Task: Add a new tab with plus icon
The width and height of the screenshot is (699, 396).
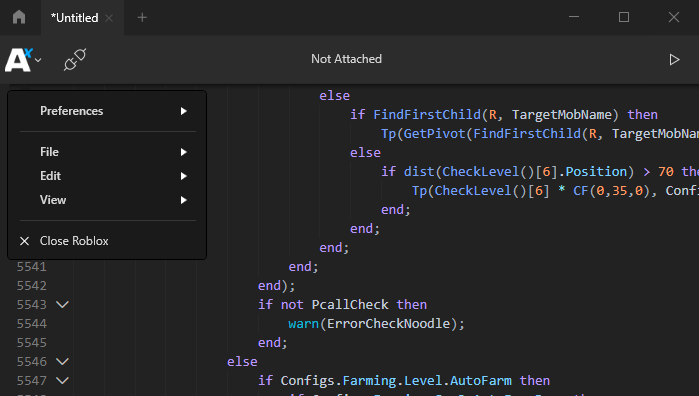Action: pyautogui.click(x=142, y=17)
